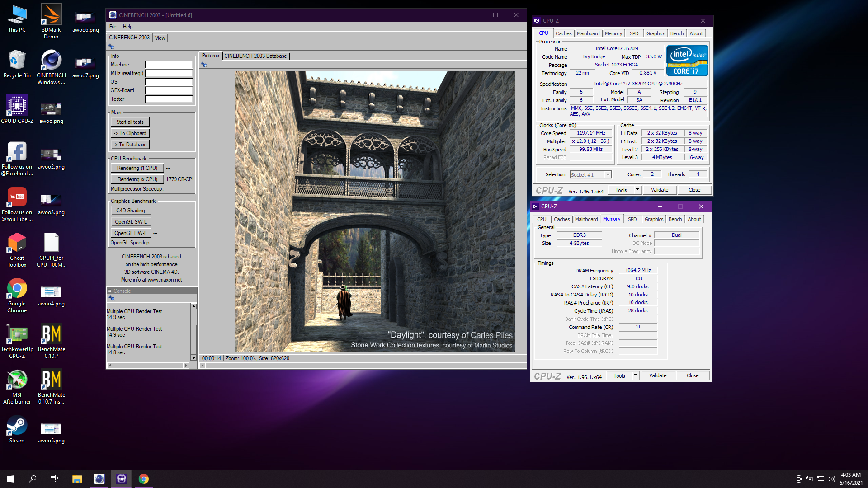The height and width of the screenshot is (488, 868).
Task: Launch Ghost Toolbox from the desktop
Action: tap(17, 250)
